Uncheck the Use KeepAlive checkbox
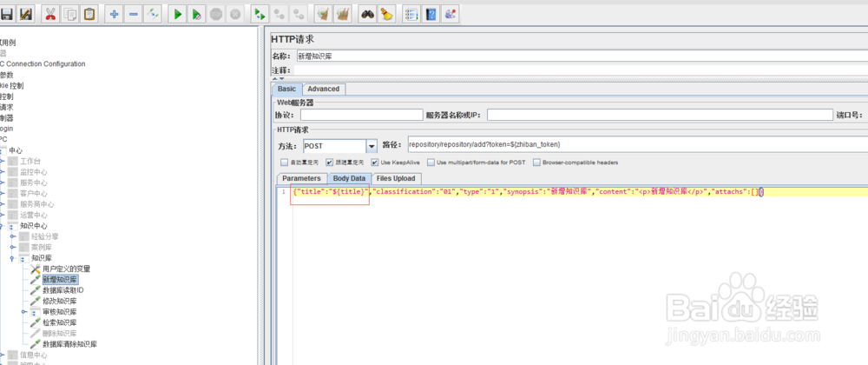868x365 pixels. (375, 163)
